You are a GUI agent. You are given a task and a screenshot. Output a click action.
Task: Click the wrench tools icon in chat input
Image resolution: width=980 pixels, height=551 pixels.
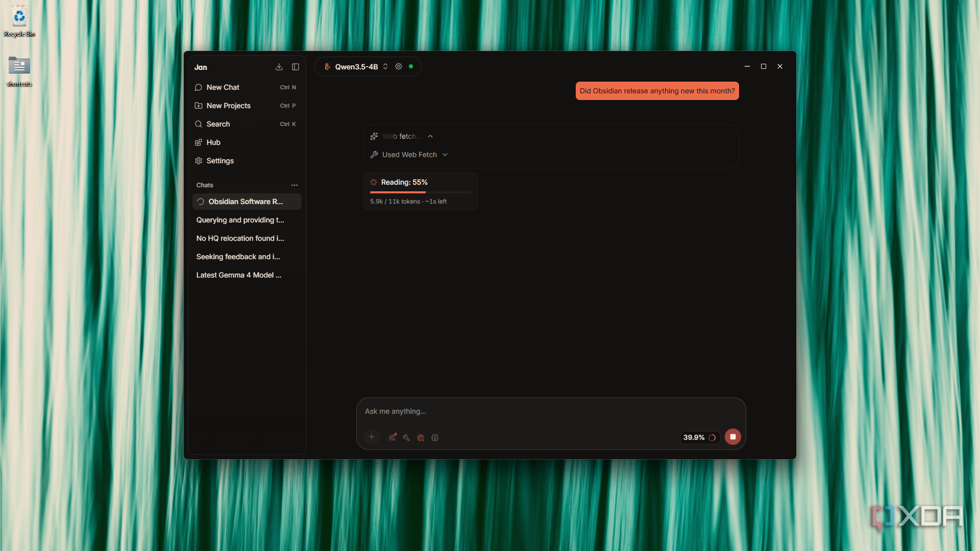(406, 438)
